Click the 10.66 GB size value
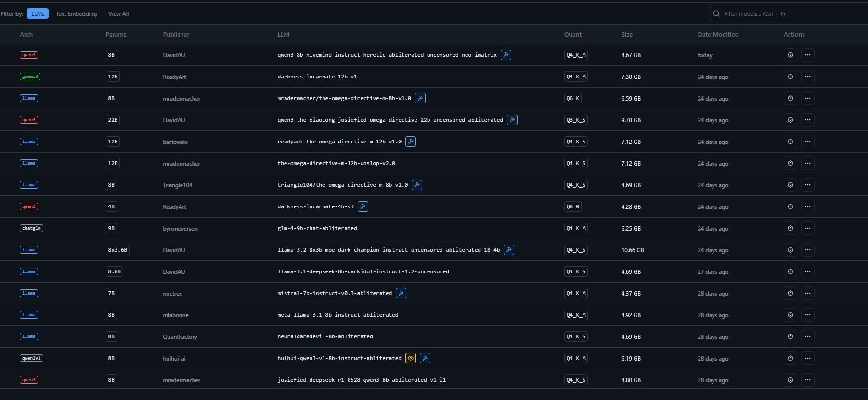This screenshot has width=868, height=400. coord(633,250)
